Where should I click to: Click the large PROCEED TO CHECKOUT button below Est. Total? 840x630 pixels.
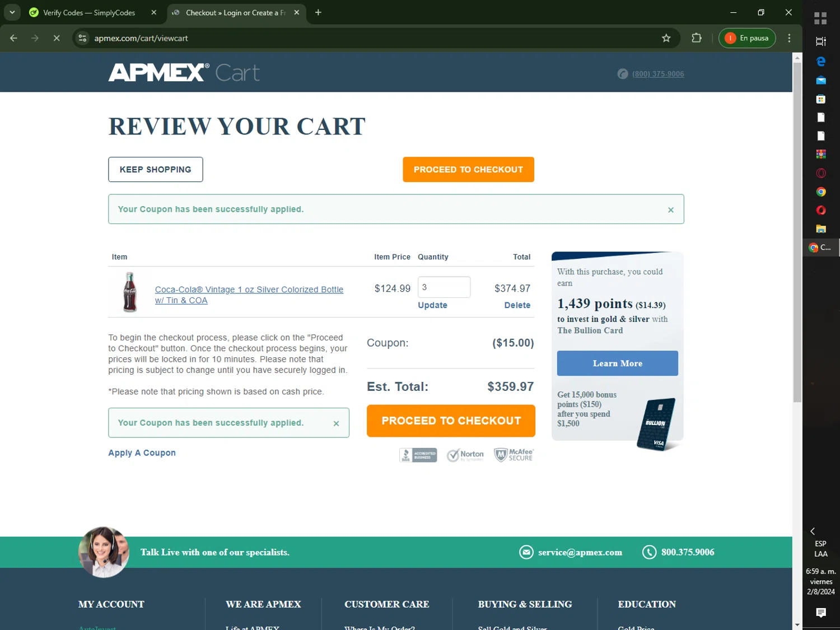(x=451, y=421)
